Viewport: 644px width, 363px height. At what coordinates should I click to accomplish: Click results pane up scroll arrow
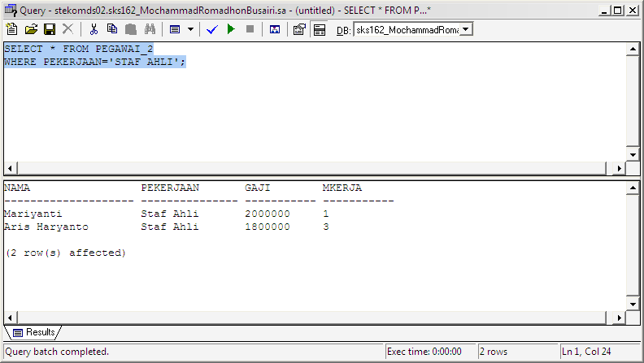633,188
